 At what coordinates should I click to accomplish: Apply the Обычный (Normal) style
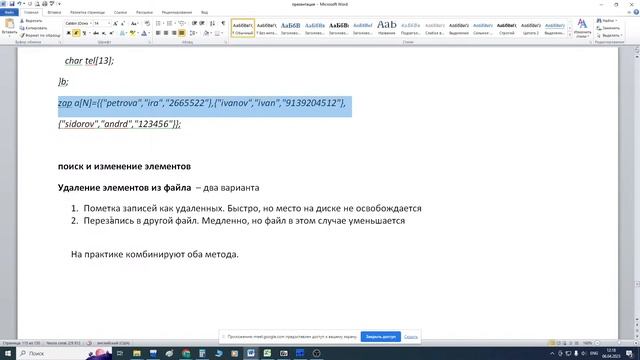[243, 28]
